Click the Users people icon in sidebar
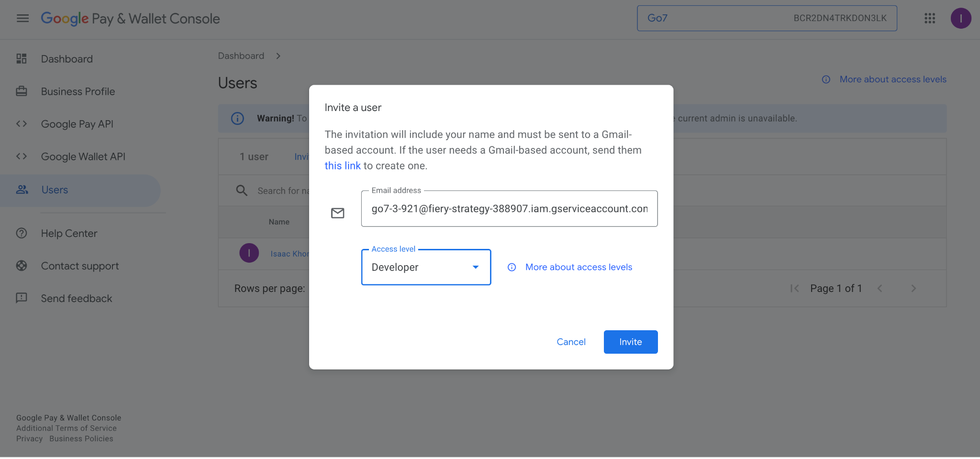980x459 pixels. 21,189
